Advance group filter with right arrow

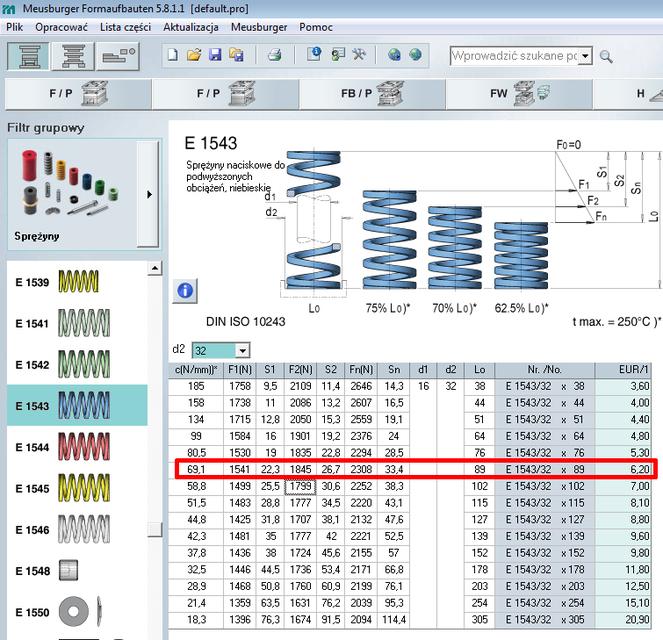(148, 194)
